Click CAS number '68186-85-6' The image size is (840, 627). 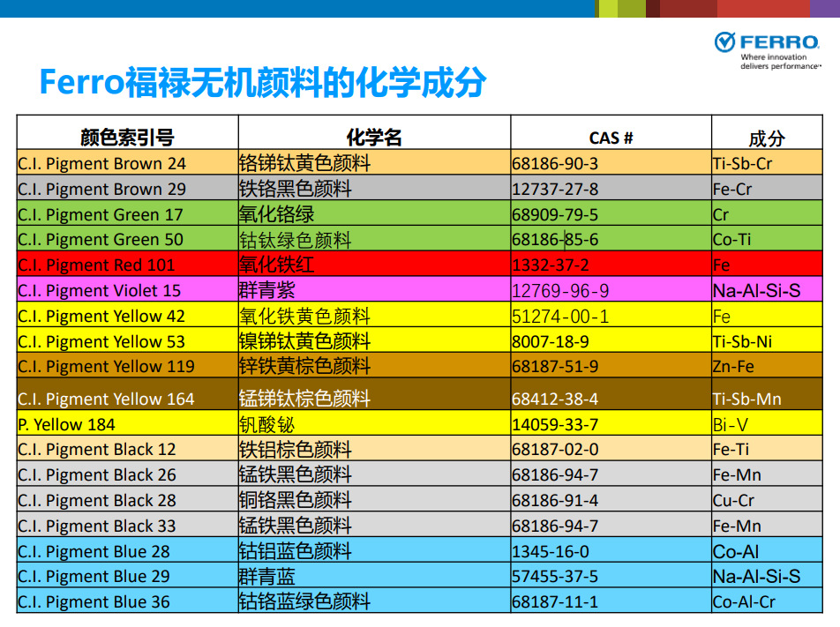(x=555, y=239)
